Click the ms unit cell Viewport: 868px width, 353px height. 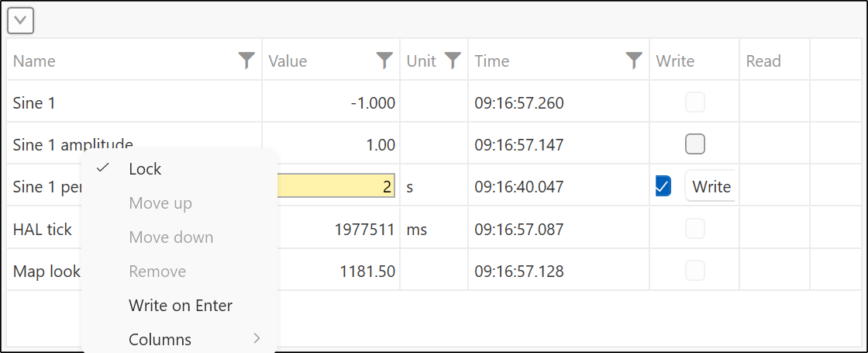[434, 228]
